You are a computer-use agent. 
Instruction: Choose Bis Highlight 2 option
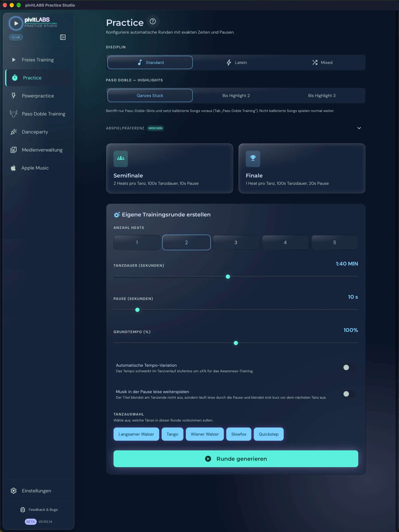click(236, 95)
